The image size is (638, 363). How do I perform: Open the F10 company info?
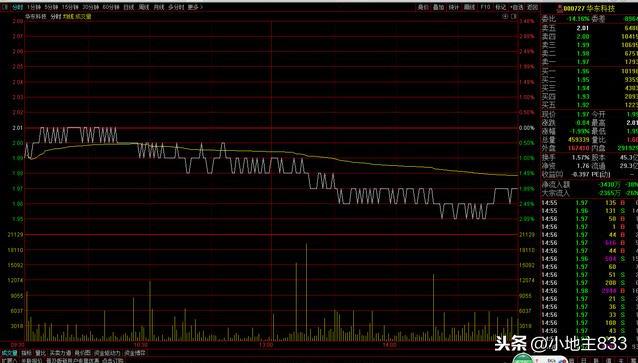pos(485,7)
